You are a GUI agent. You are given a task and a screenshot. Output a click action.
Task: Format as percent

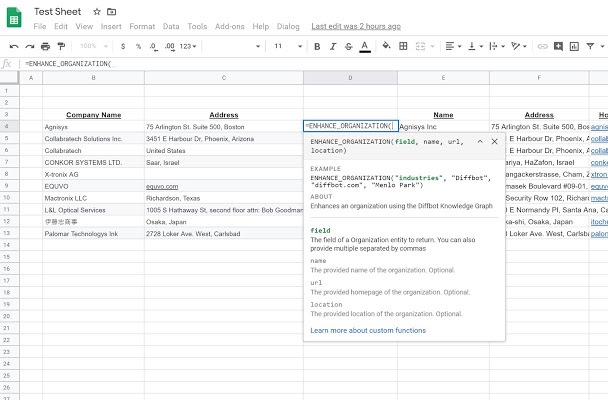pos(138,47)
